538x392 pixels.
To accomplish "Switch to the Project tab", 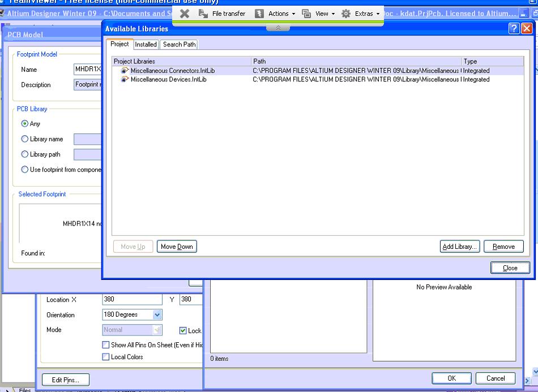I will point(119,44).
